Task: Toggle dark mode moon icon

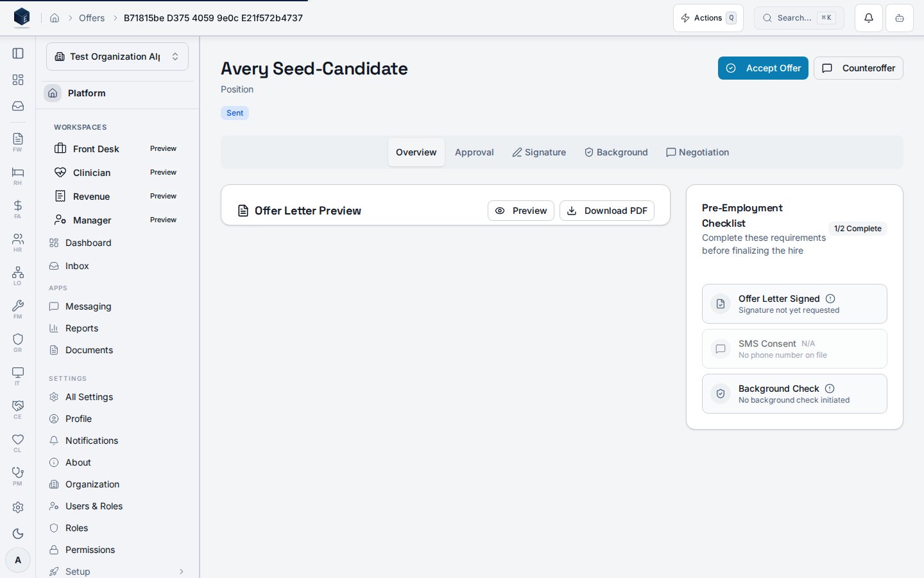Action: pos(18,534)
